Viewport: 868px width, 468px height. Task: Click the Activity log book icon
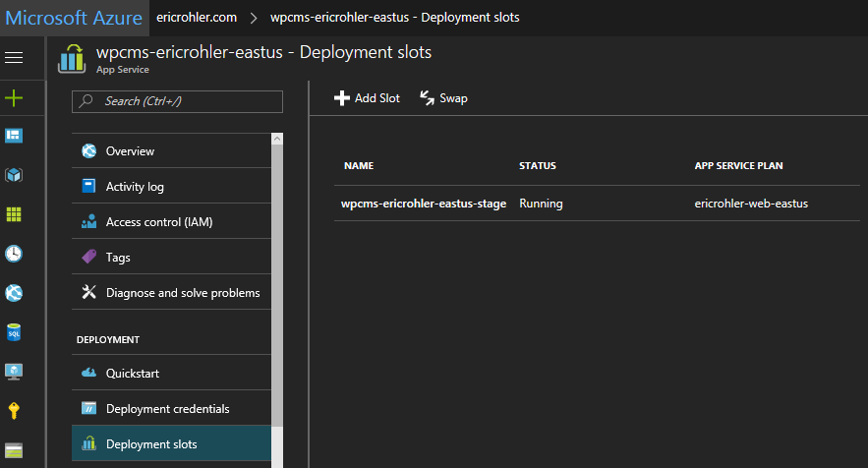[88, 186]
